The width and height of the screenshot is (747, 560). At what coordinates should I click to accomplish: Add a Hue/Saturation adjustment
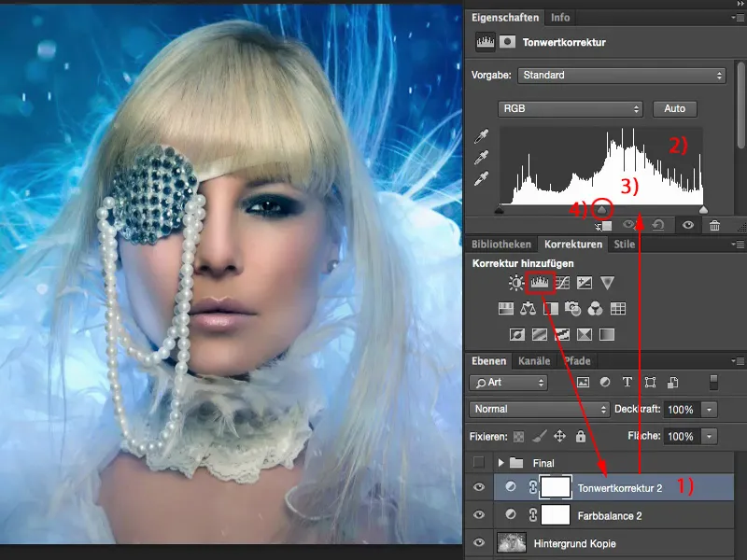coord(506,309)
